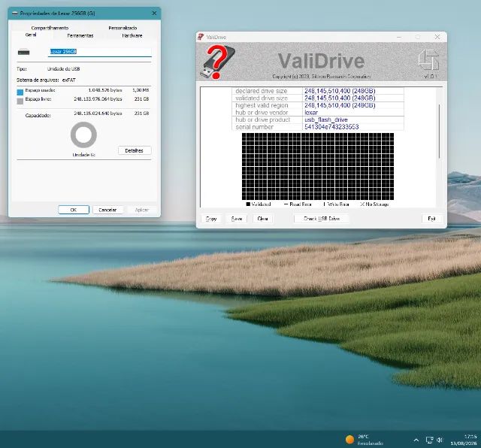Click the drive name field Lexar 256GB

click(x=100, y=52)
